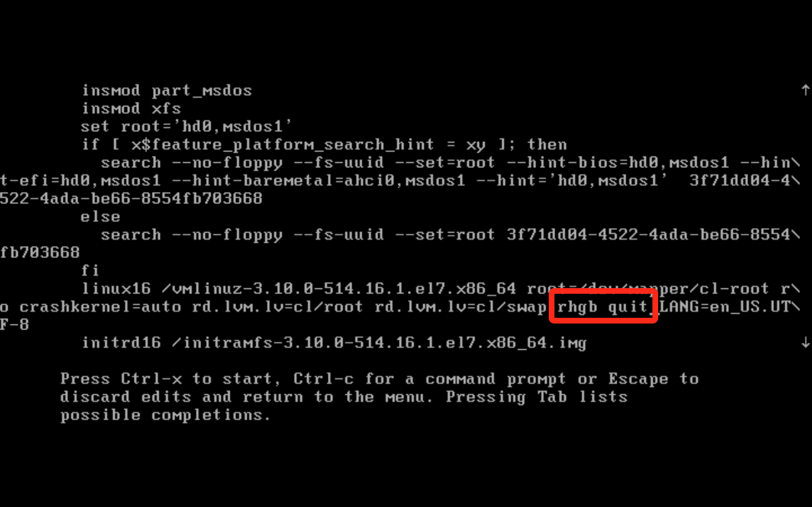Click the 'if [ x$feature_platform_search_hint' line
812x507 pixels.
click(x=324, y=145)
